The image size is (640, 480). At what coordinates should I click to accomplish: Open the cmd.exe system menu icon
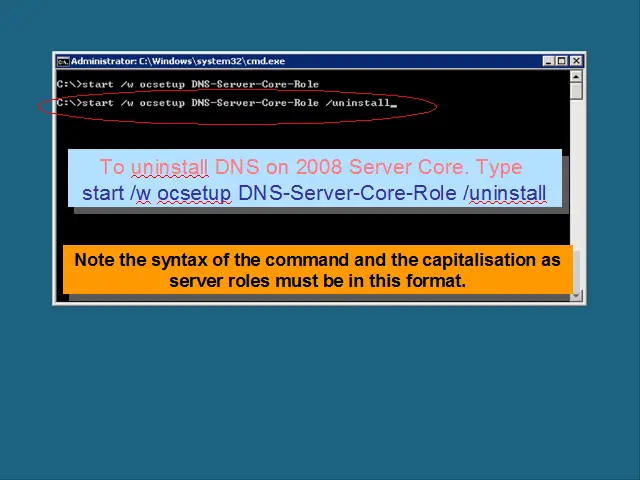[63, 62]
